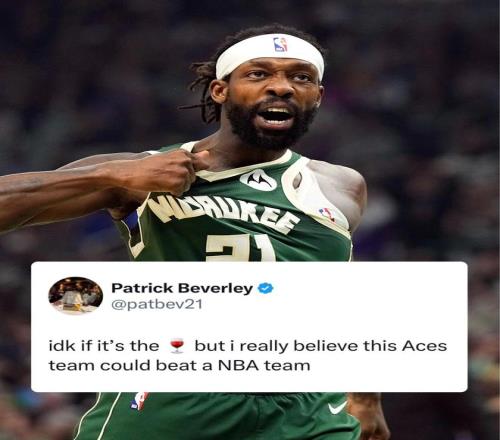This screenshot has width=500, height=440.
Task: Click the jersey number 21
Action: (240, 248)
